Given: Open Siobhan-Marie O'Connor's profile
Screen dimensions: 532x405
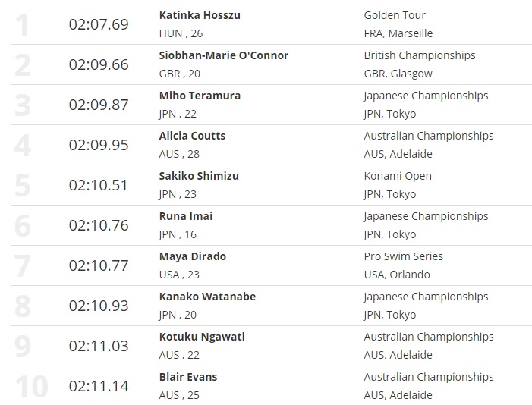Looking at the screenshot, I should click(x=224, y=55).
